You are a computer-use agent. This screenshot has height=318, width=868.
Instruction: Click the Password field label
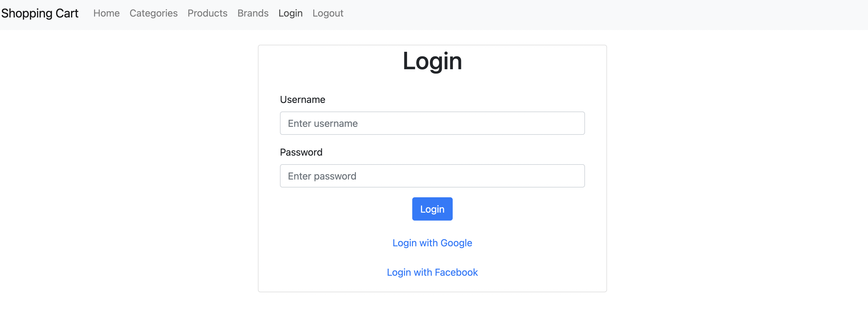coord(301,152)
